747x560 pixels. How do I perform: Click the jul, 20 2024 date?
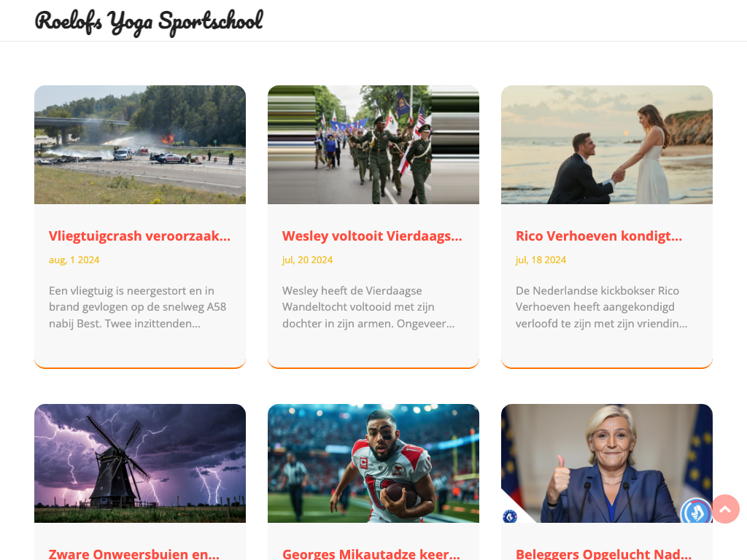point(307,260)
